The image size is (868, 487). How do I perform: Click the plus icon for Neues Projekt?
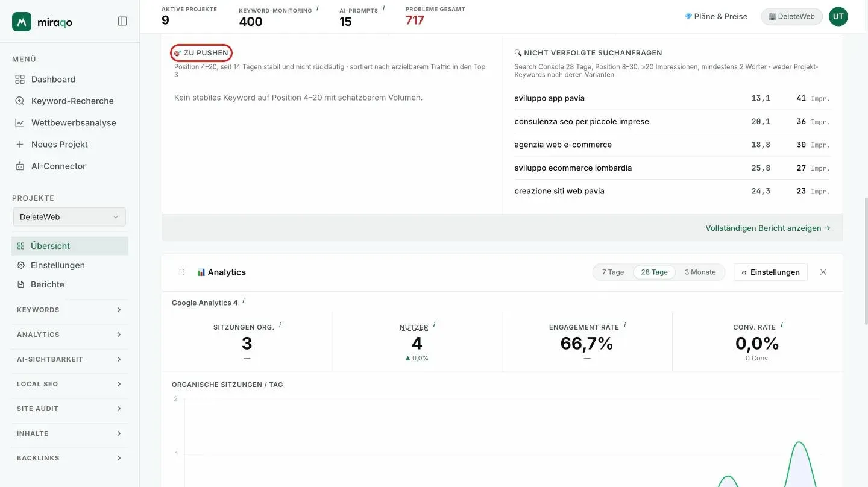pyautogui.click(x=20, y=144)
